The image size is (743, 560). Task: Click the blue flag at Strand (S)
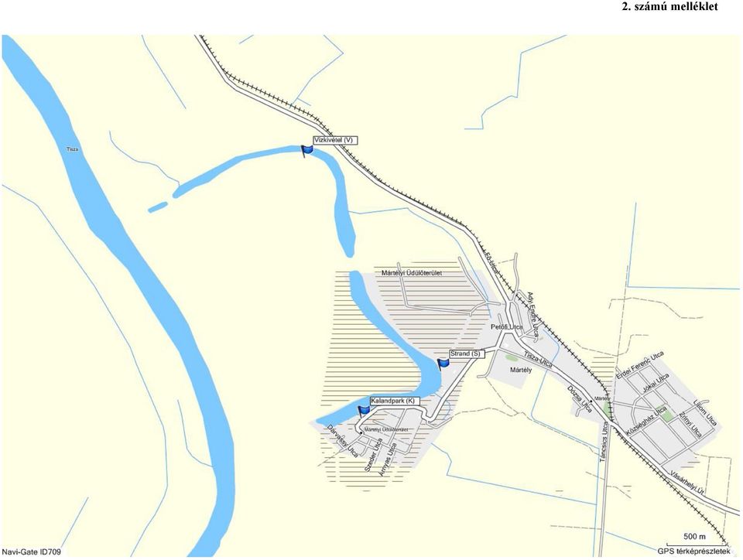point(443,364)
